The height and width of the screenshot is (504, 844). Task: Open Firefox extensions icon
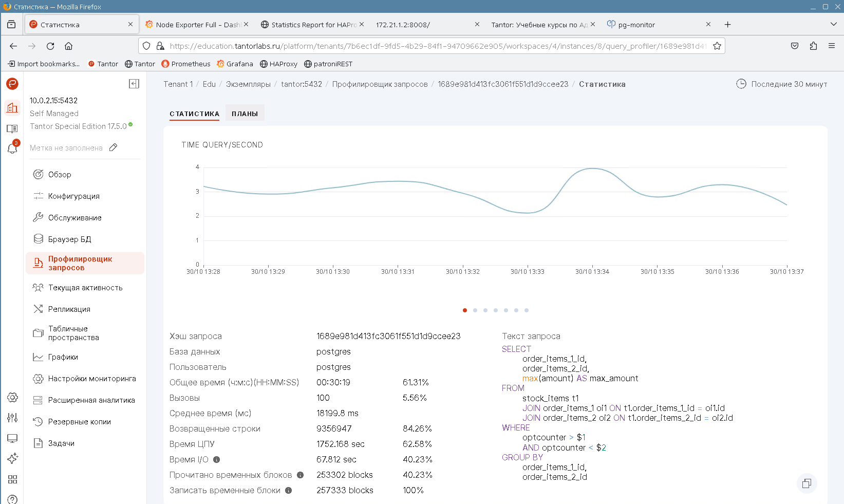pos(813,46)
